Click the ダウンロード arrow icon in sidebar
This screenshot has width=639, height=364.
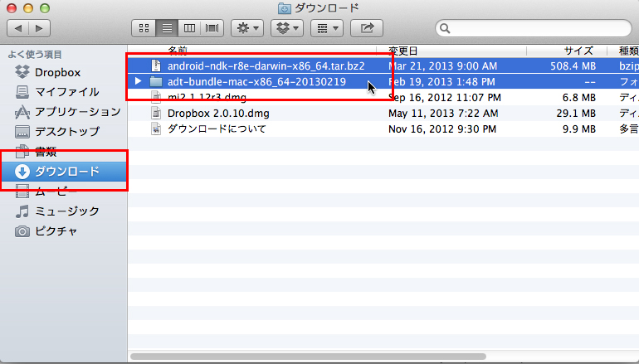click(x=22, y=172)
